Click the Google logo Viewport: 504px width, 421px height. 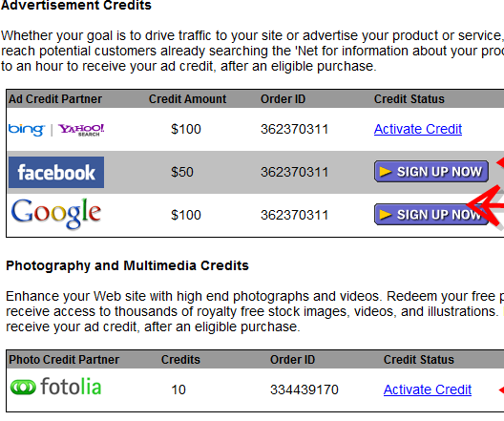pos(56,214)
